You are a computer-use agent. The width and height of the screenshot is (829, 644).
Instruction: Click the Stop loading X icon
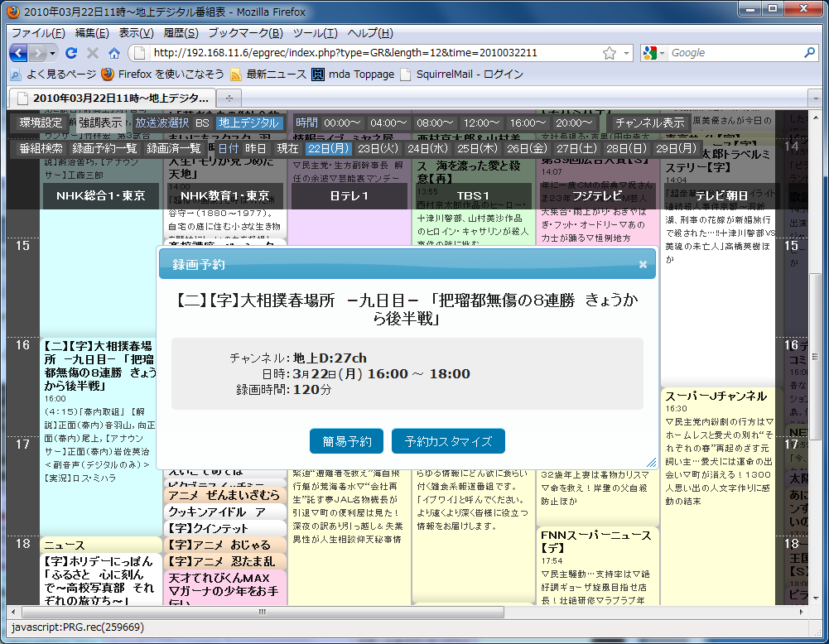click(x=93, y=53)
